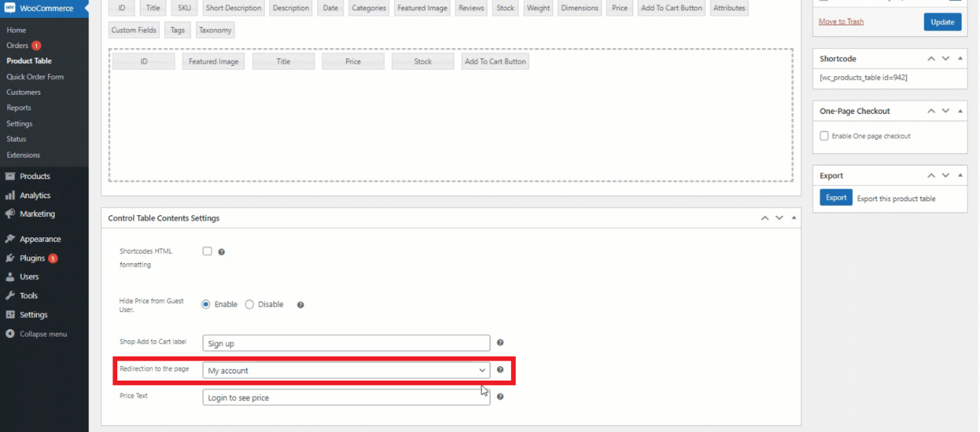Select Disable for Hide Price from Guest
Image resolution: width=980 pixels, height=432 pixels.
point(250,304)
